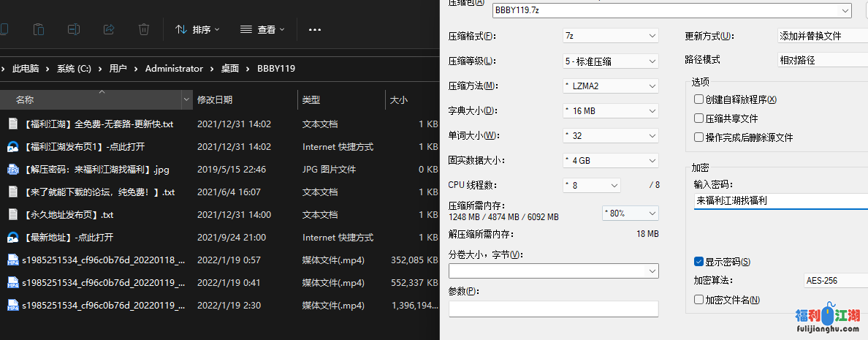Enable the 加密文件名 checkbox

coord(699,300)
